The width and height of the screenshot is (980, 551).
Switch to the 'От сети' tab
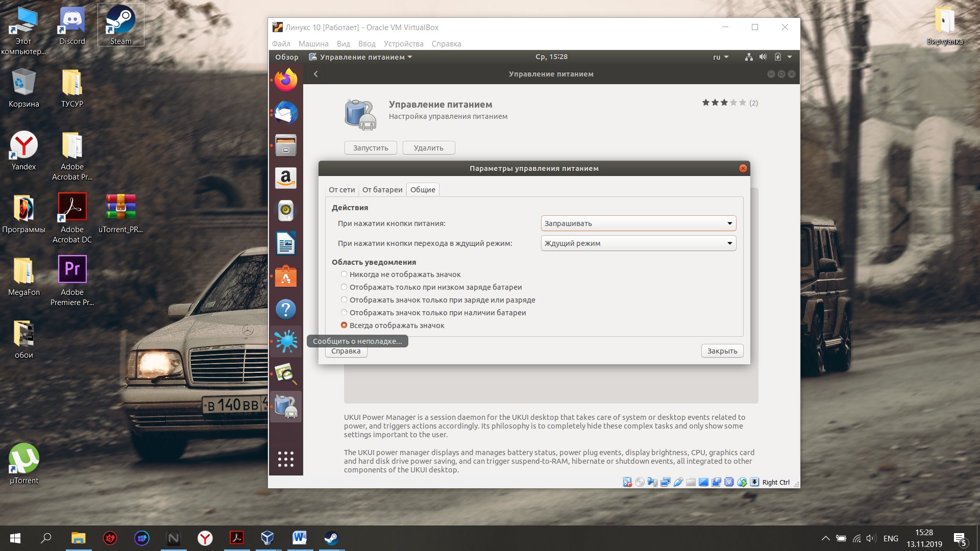coord(341,190)
